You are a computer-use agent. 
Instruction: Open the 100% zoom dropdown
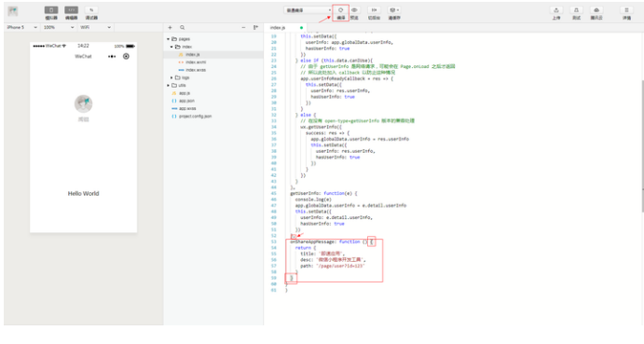pos(59,28)
